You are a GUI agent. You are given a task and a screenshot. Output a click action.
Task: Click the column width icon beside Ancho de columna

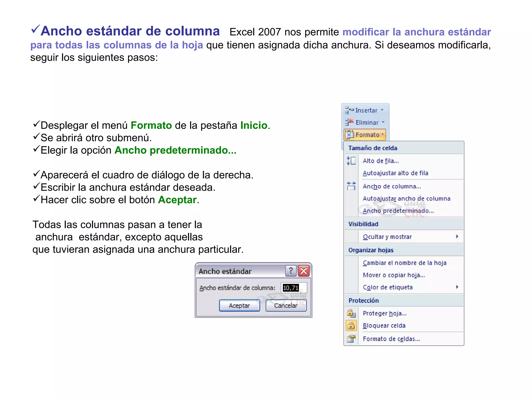pos(351,186)
